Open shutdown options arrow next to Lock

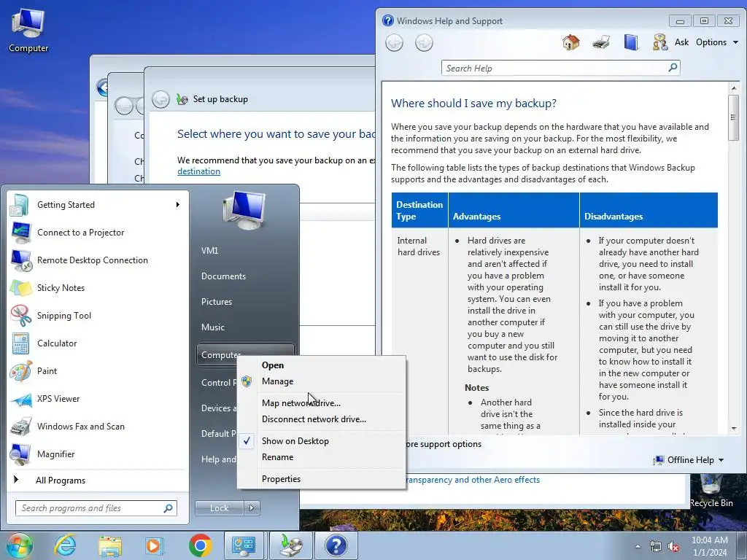pyautogui.click(x=252, y=508)
